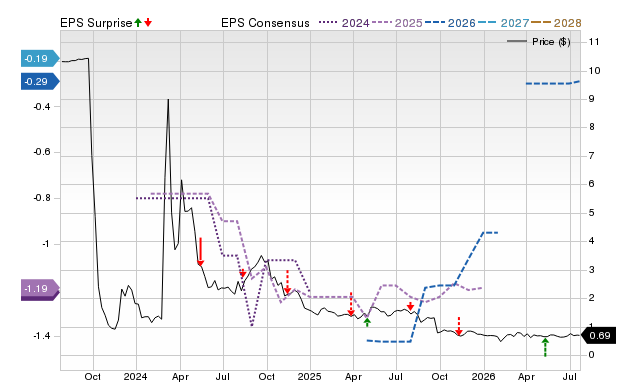
Task: Click the 10 label on the price axis
Action: point(594,71)
